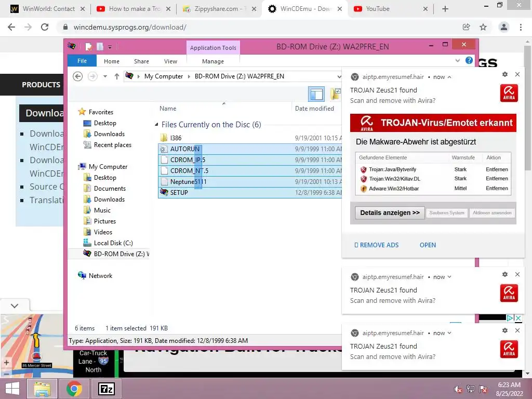Switch to the Home ribbon tab
Screen dimensions: 532x399
pos(112,61)
